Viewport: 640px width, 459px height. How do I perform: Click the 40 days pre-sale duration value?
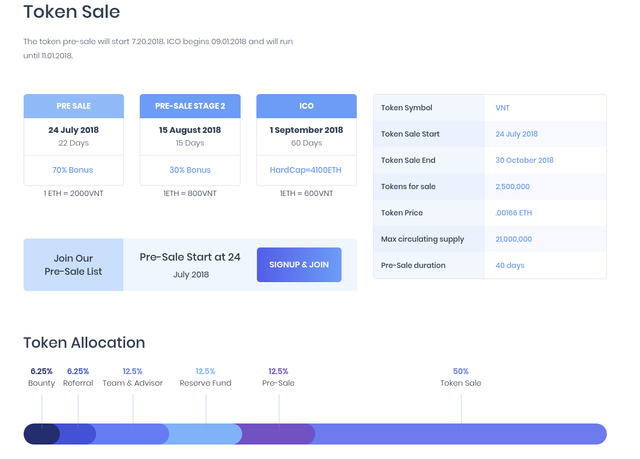510,265
